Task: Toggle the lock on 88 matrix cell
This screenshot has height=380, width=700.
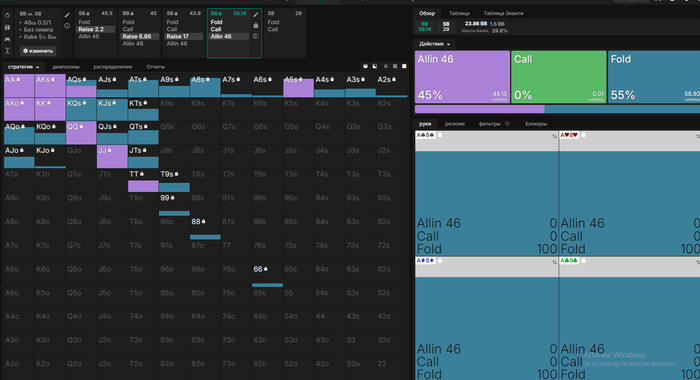Action: pos(204,221)
